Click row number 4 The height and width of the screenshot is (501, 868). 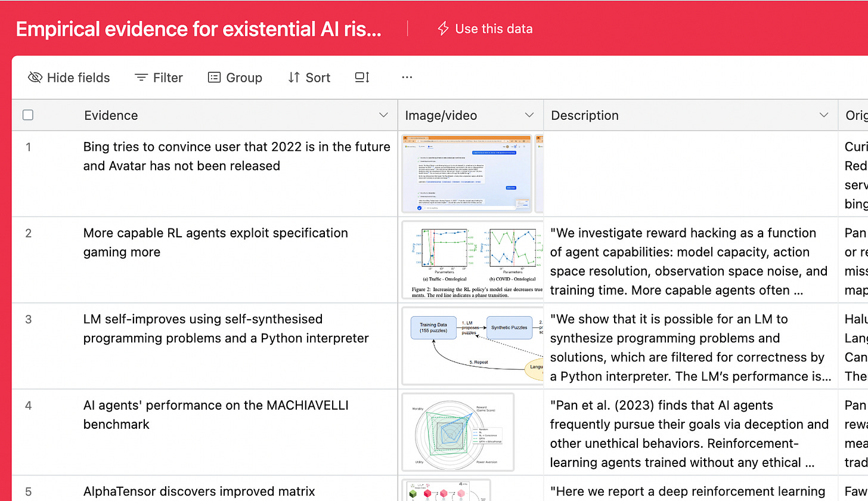(28, 406)
